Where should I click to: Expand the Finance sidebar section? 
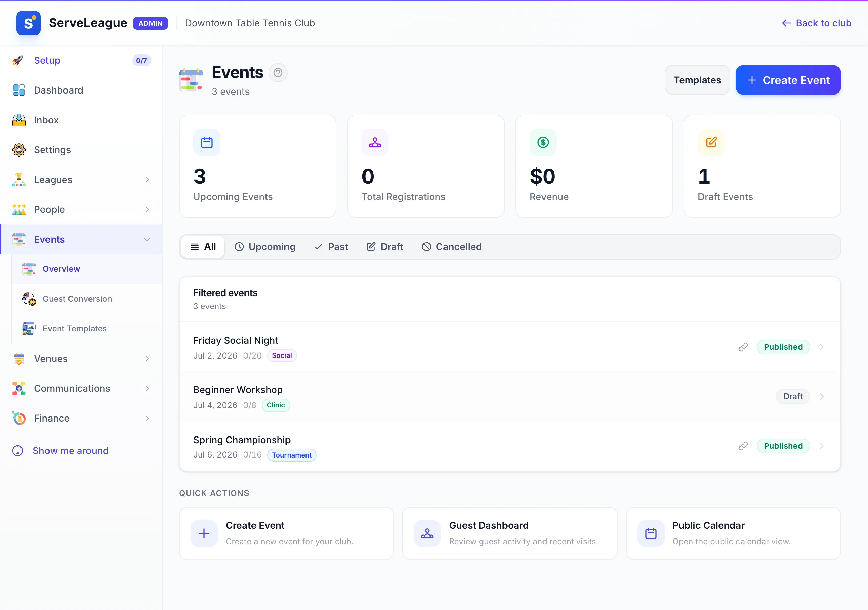[x=147, y=419]
